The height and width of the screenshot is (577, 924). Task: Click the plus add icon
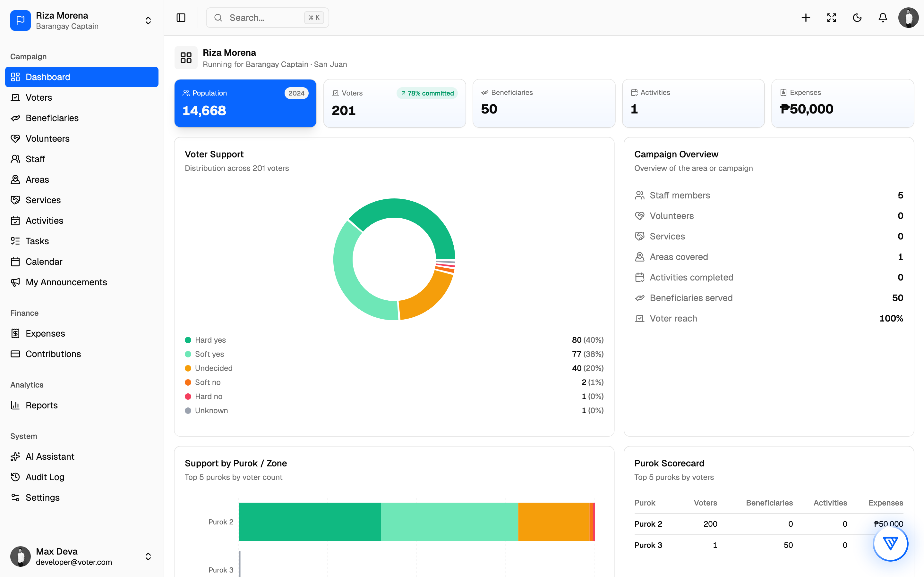click(x=806, y=18)
